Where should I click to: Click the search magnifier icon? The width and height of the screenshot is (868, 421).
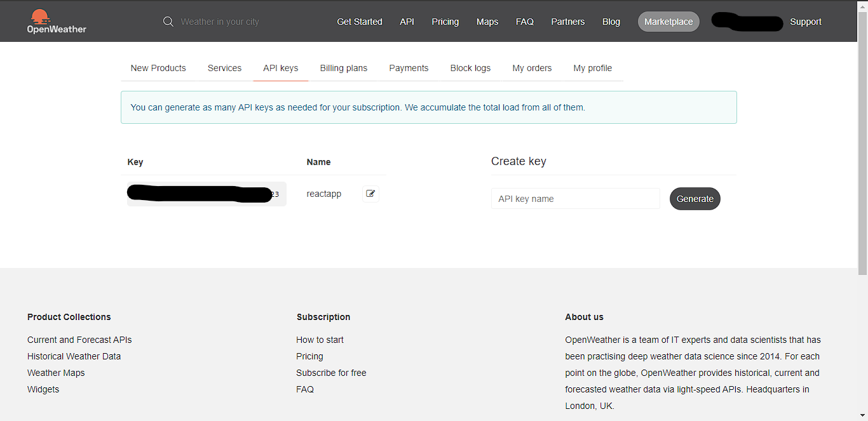click(168, 22)
